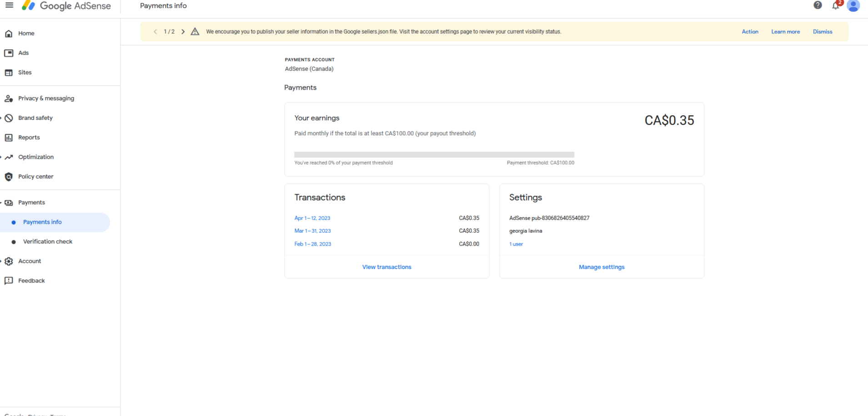The height and width of the screenshot is (416, 868).
Task: Click the Manage settings link
Action: point(602,267)
